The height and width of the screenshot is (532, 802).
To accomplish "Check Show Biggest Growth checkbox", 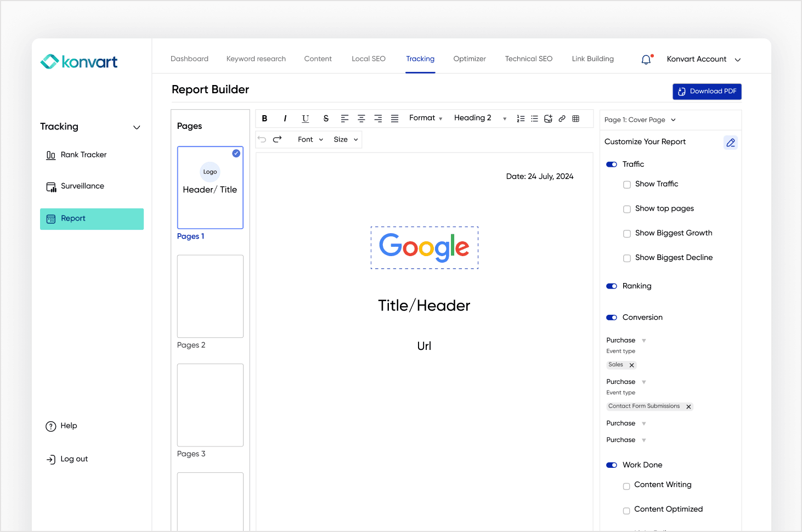I will (x=627, y=234).
